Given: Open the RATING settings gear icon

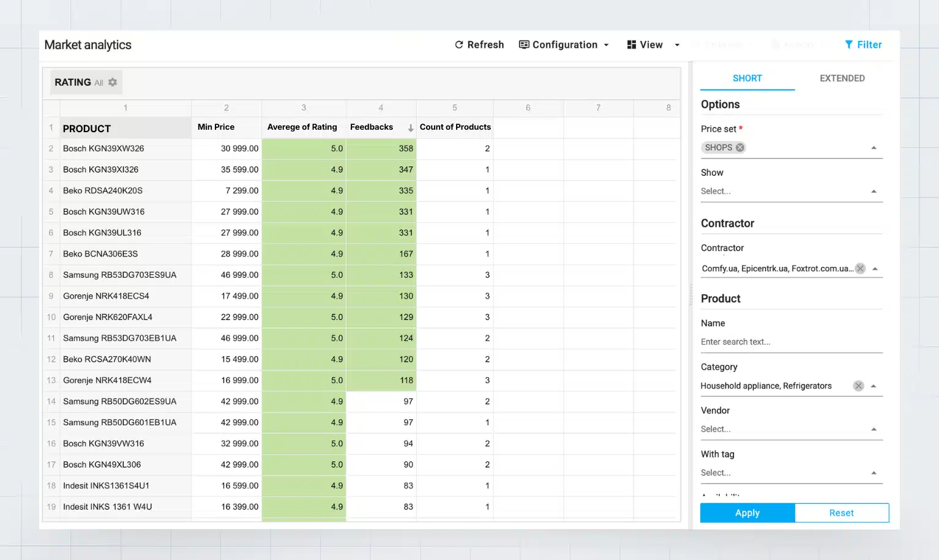Looking at the screenshot, I should pos(113,82).
